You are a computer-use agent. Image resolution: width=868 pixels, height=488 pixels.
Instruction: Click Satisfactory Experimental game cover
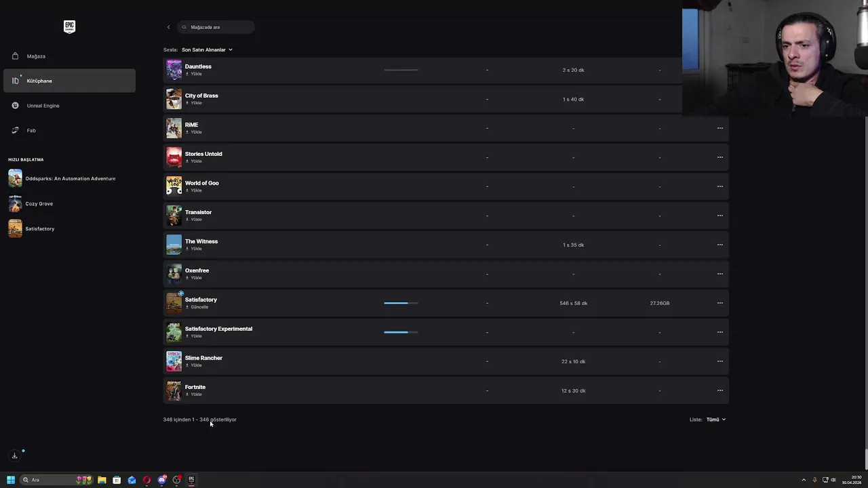[x=174, y=332]
